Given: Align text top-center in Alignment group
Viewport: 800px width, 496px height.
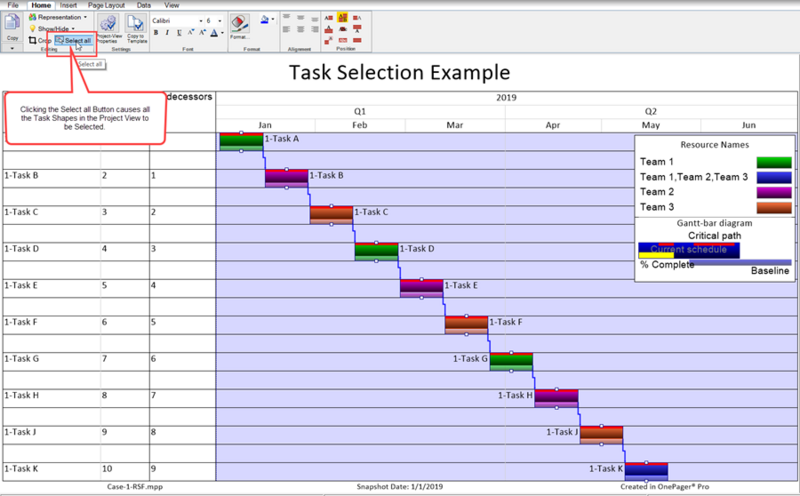Looking at the screenshot, I should pos(301,18).
